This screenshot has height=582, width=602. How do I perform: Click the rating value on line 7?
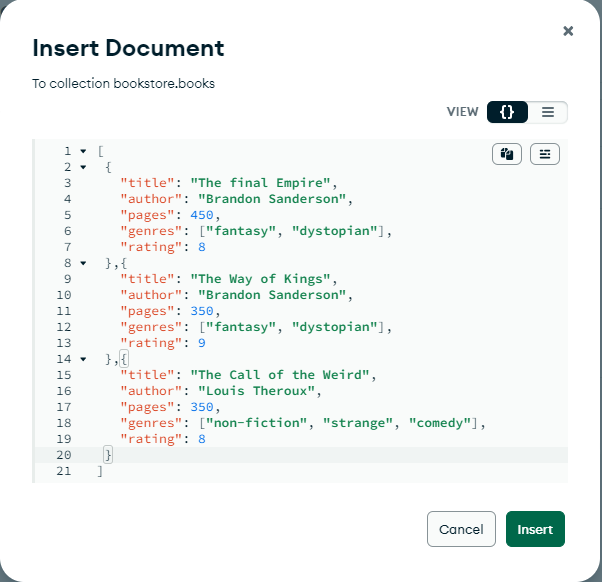coord(202,247)
